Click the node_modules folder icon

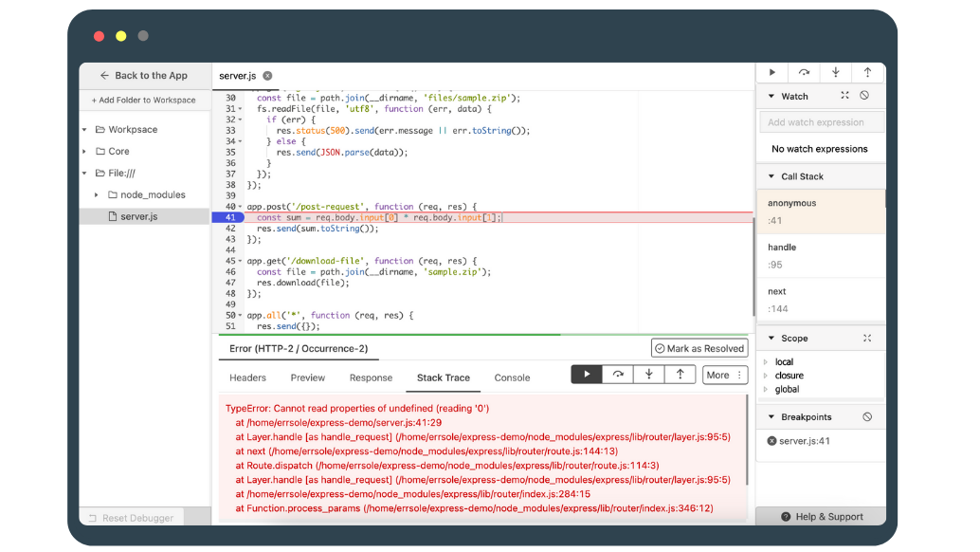(113, 195)
